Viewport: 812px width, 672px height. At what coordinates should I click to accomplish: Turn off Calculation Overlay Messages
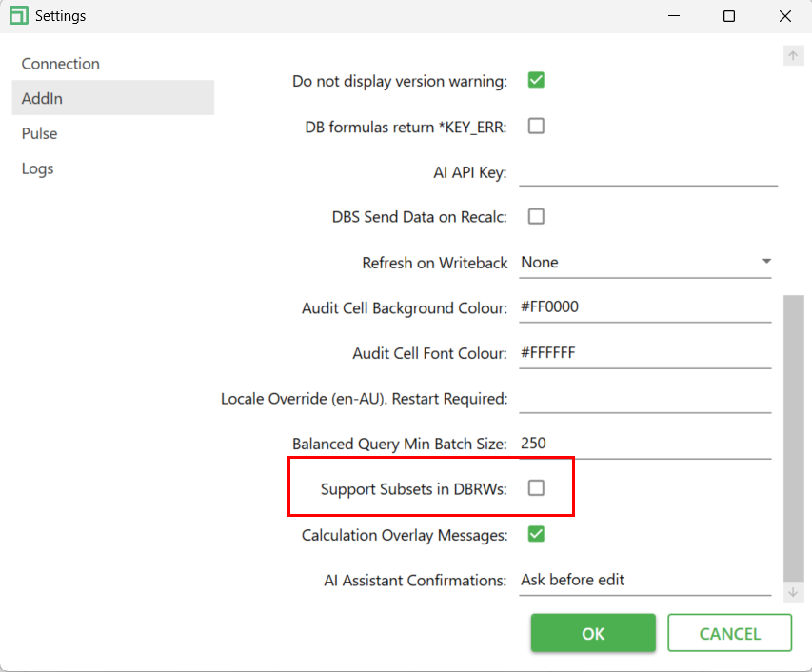[x=536, y=534]
